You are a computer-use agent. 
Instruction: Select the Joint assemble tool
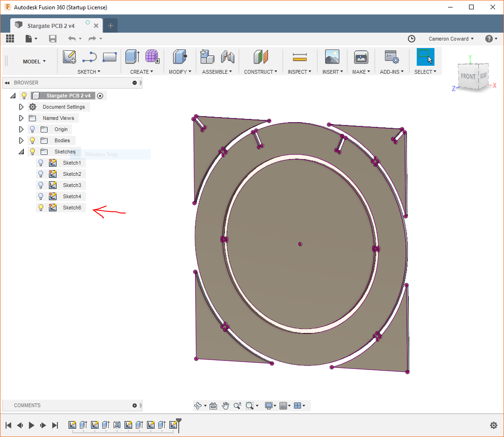[x=228, y=57]
